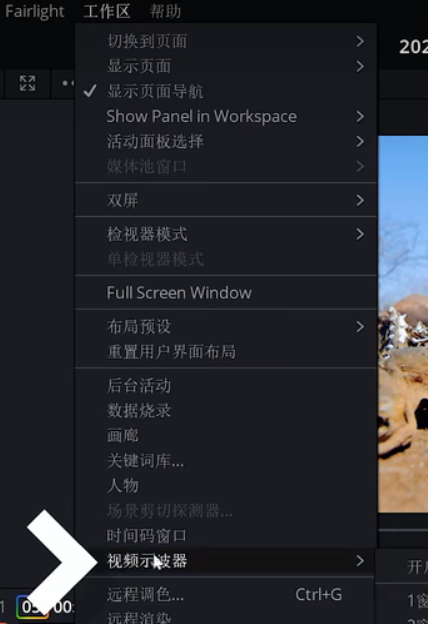Click the expand viewer fullscreen icon
This screenshot has height=624, width=428.
(27, 84)
